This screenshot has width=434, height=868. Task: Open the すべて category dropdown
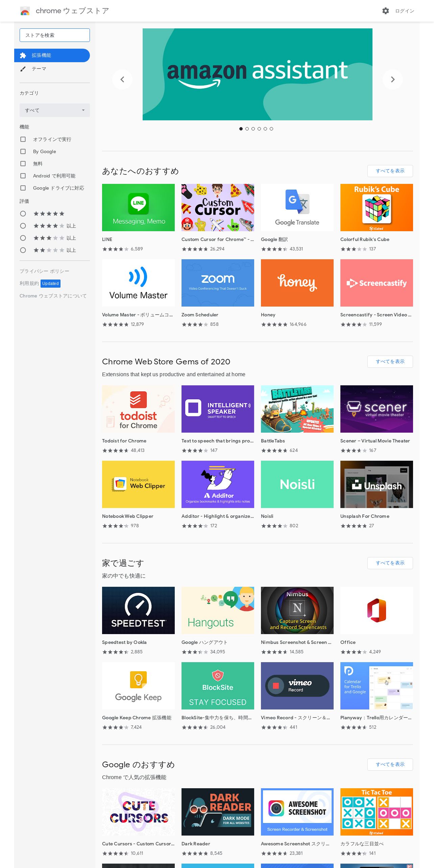[x=55, y=110]
